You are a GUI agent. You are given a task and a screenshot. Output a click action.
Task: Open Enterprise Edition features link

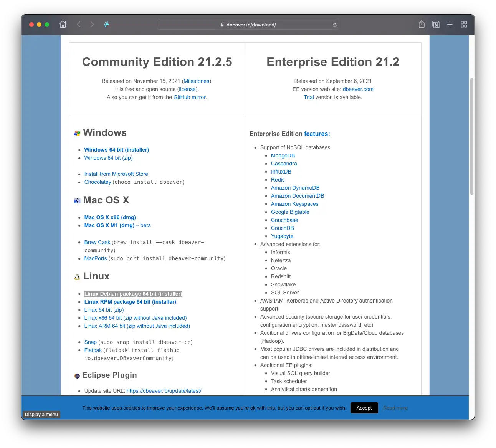(x=317, y=134)
